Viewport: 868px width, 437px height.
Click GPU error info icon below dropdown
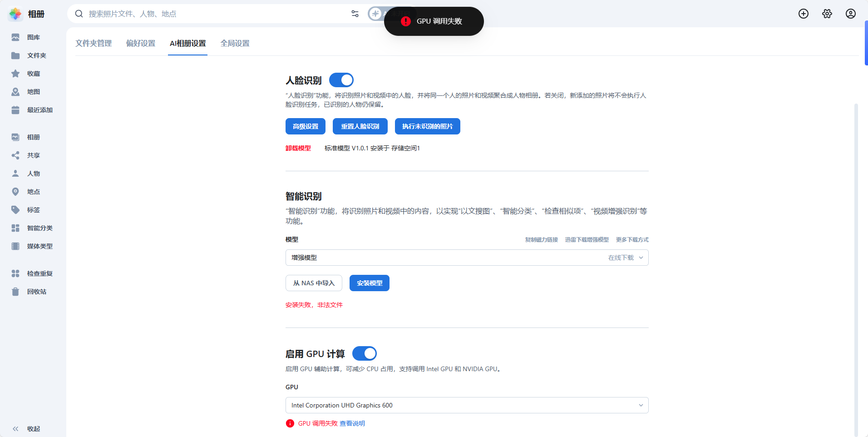pyautogui.click(x=290, y=423)
